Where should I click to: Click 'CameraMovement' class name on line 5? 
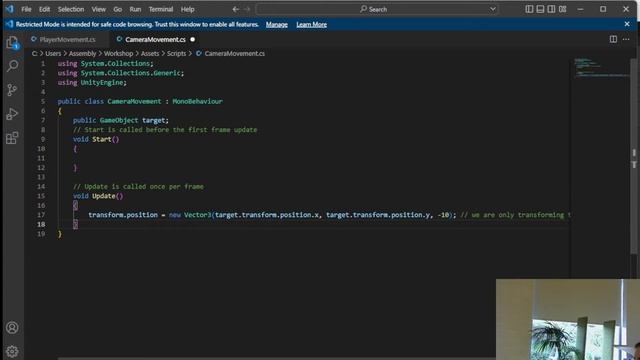(x=134, y=101)
